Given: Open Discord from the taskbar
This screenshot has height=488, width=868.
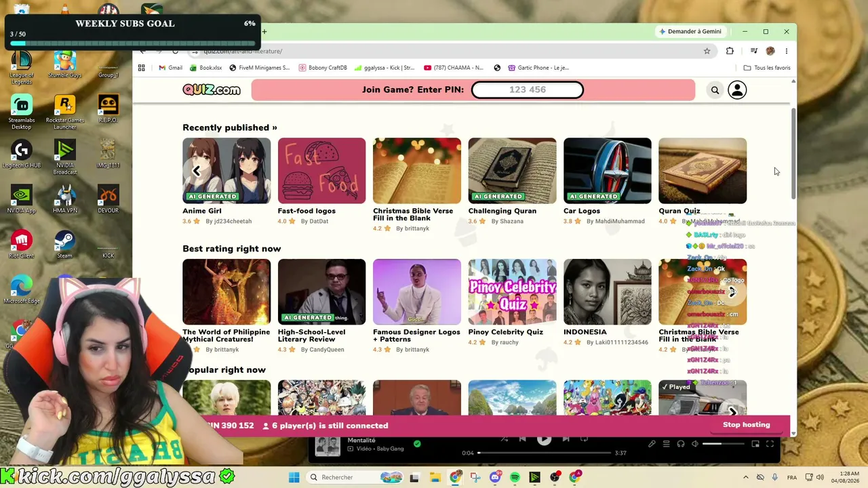Looking at the screenshot, I should [495, 477].
